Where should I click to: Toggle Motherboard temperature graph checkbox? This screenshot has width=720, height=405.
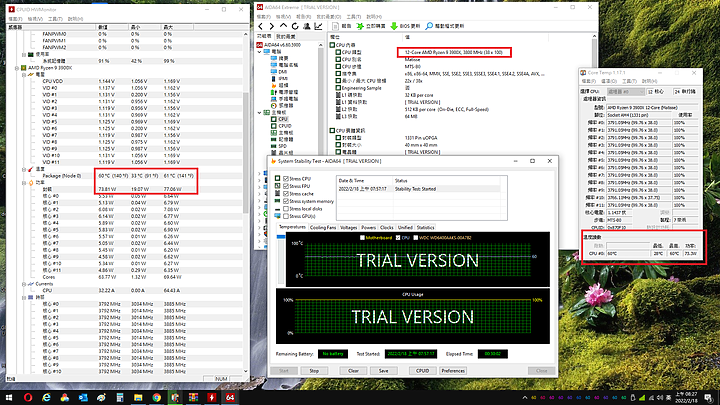(x=362, y=238)
